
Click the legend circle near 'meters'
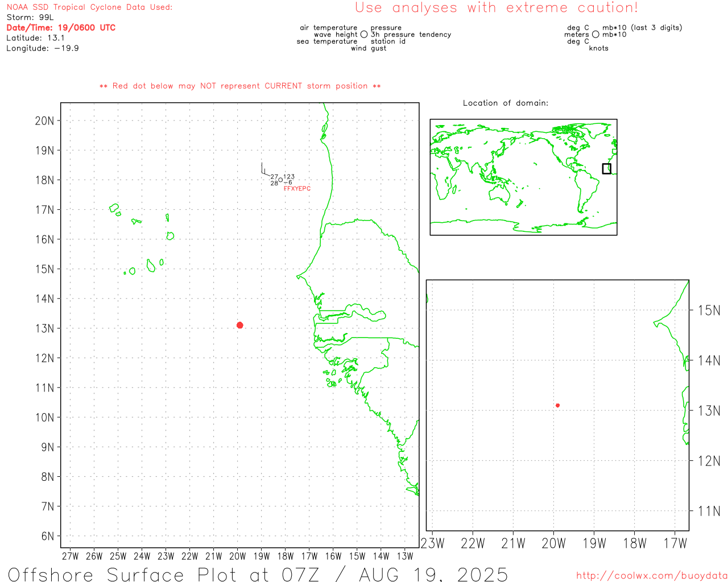(x=595, y=35)
